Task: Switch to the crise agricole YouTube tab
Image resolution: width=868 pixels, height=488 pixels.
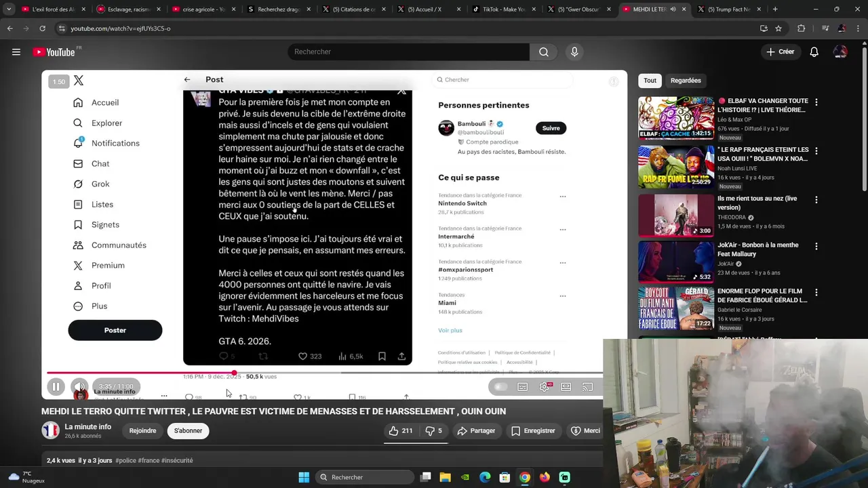Action: point(203,9)
